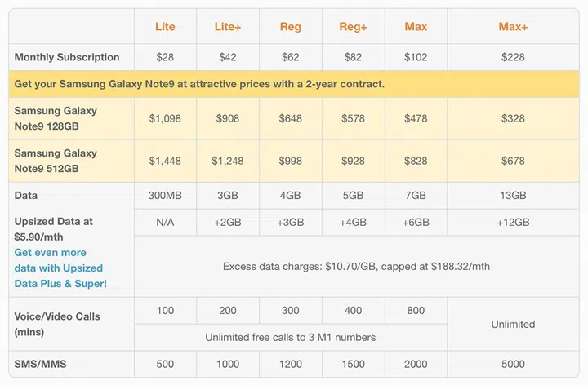Click the 5000 SMS/MMS cell
Image resolution: width=588 pixels, height=385 pixels.
[x=513, y=364]
